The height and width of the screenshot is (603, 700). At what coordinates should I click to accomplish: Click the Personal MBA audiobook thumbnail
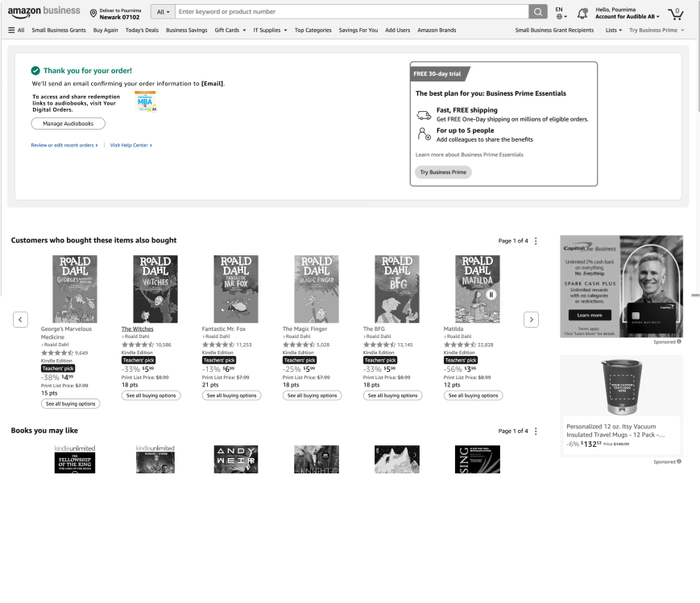click(x=146, y=101)
